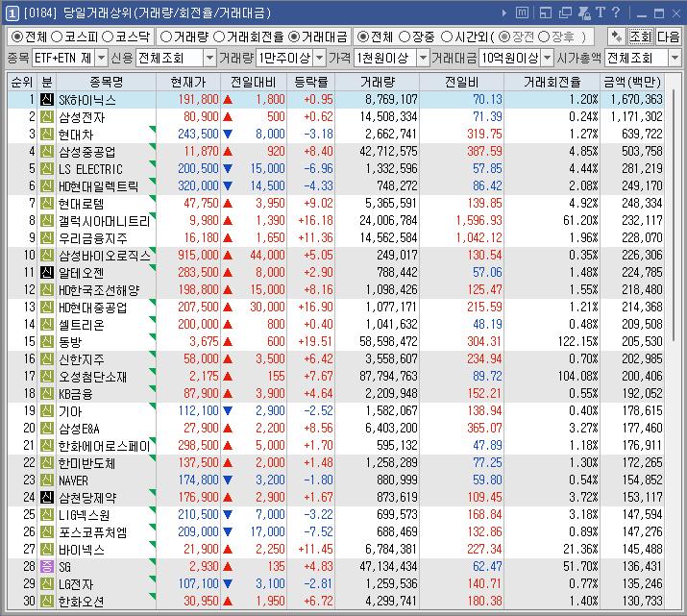Click the vertical scrollbar thumb beside the table
Image resolution: width=687 pixels, height=616 pixels.
pos(674,214)
